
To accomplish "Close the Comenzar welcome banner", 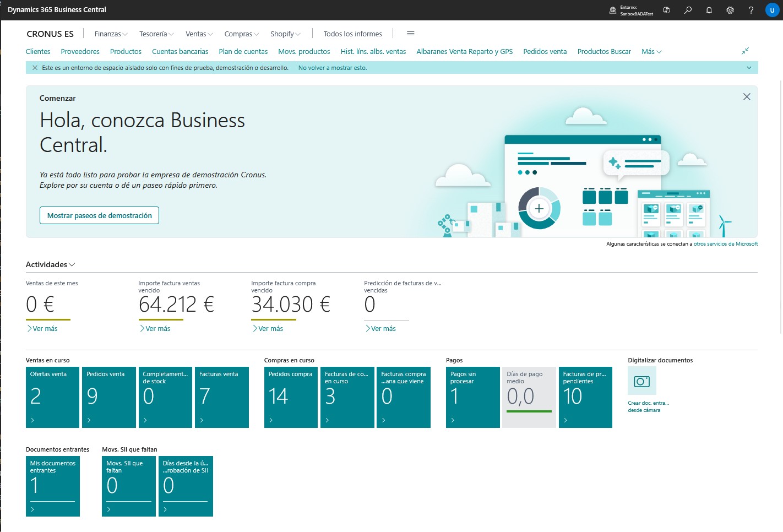I will [747, 97].
